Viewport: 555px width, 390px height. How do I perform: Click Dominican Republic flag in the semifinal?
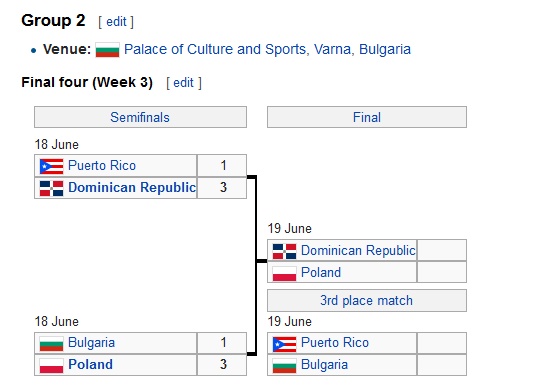(x=51, y=188)
